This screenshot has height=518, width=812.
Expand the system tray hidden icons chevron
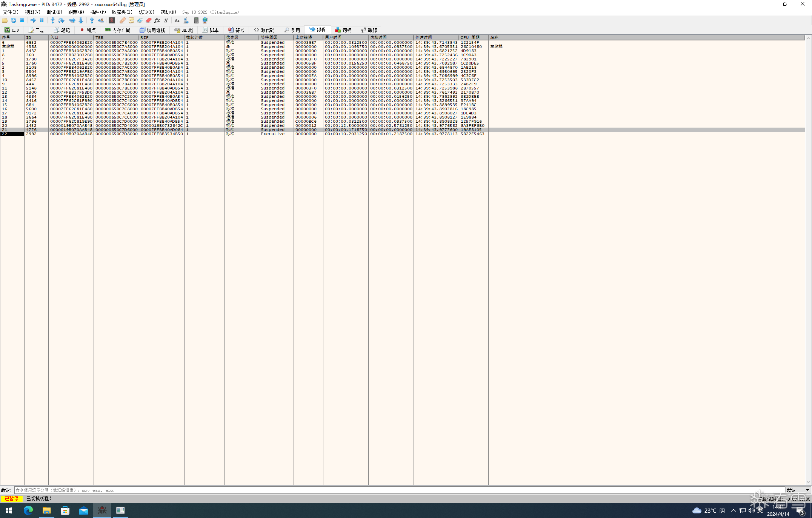(733, 510)
